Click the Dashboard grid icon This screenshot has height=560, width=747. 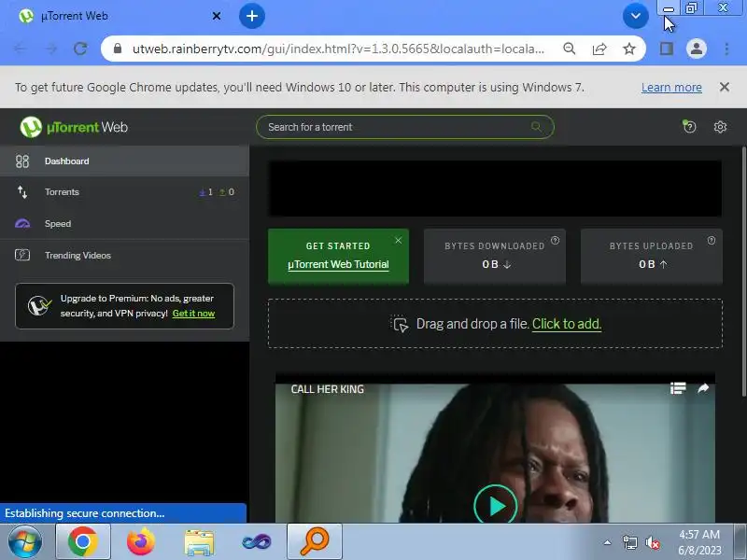point(22,161)
